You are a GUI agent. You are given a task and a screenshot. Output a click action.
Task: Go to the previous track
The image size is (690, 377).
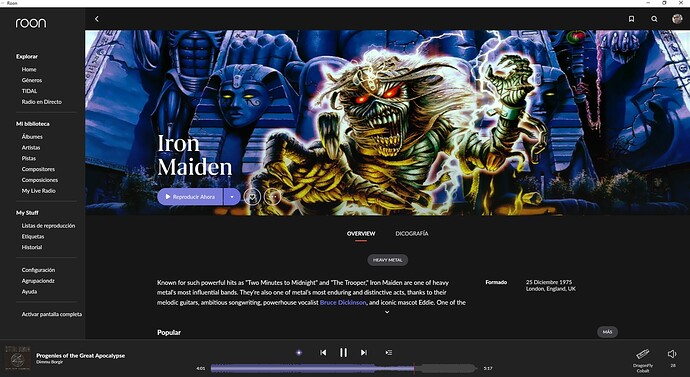[323, 352]
